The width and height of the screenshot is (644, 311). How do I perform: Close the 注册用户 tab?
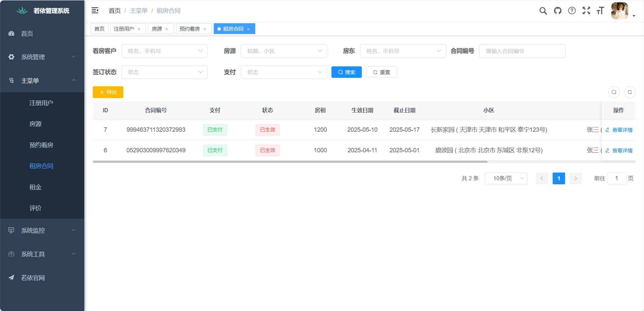click(x=139, y=29)
